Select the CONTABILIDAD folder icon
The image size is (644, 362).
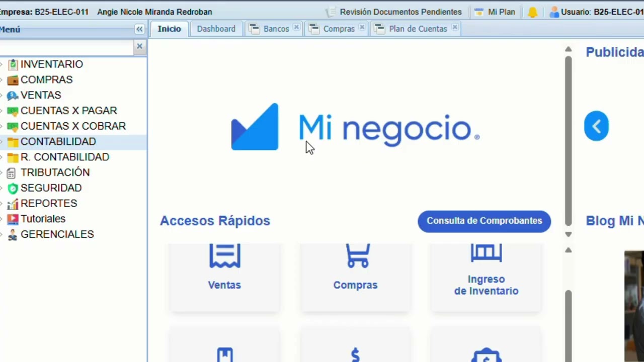point(13,142)
